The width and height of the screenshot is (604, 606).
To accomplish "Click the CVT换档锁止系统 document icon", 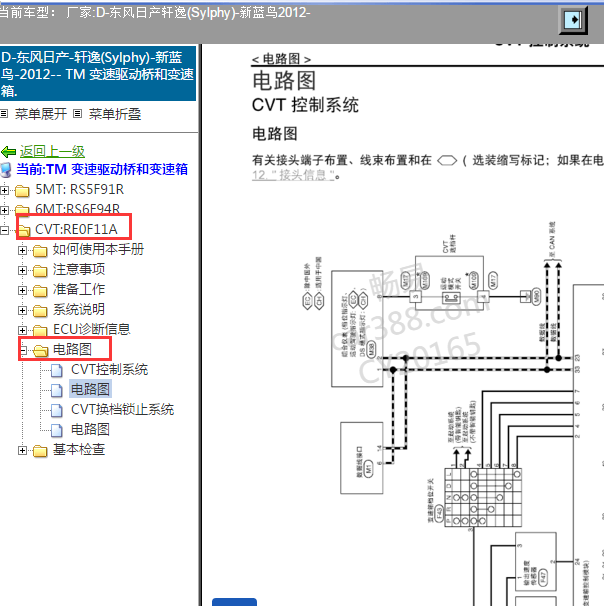I will [x=57, y=410].
